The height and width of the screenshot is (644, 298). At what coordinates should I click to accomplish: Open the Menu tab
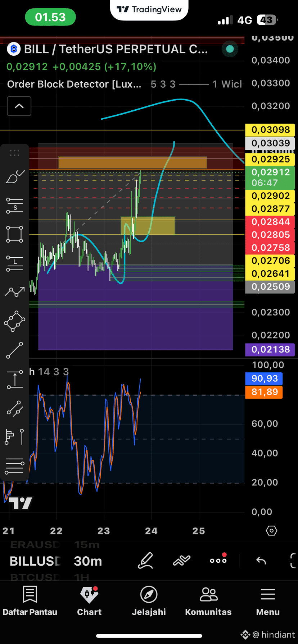[x=268, y=601]
